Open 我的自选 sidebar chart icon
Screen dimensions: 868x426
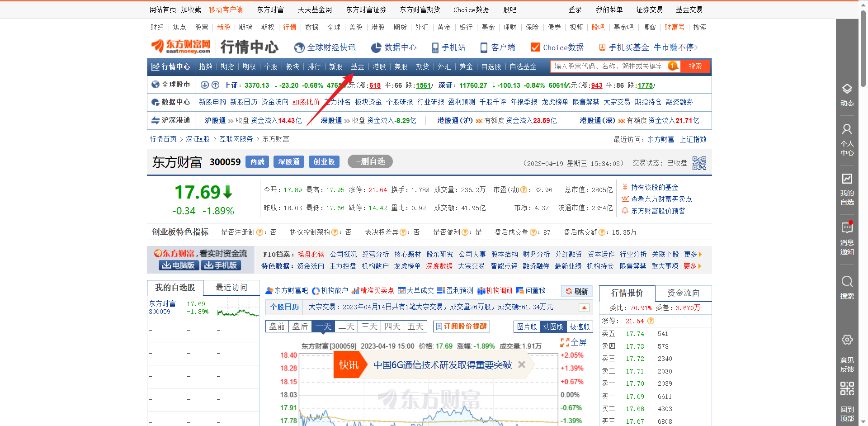click(x=847, y=189)
